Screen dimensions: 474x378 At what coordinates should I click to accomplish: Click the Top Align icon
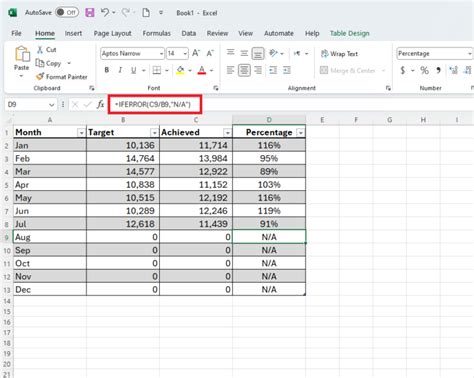coord(230,52)
